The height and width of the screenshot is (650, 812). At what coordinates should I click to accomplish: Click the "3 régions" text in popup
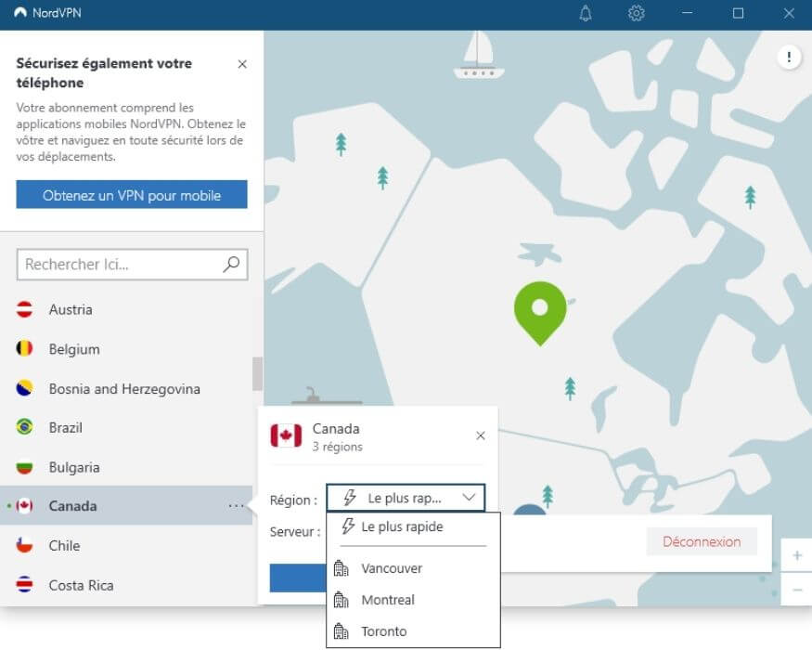coord(337,447)
